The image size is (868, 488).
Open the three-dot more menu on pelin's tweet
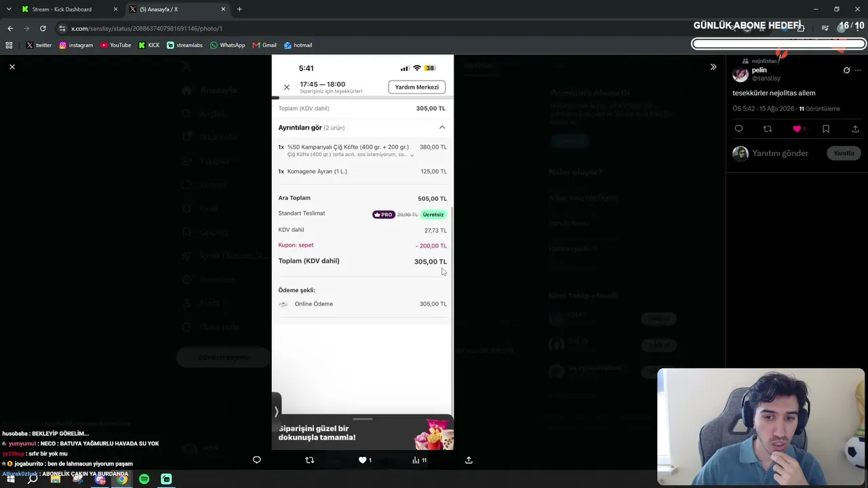pyautogui.click(x=857, y=70)
